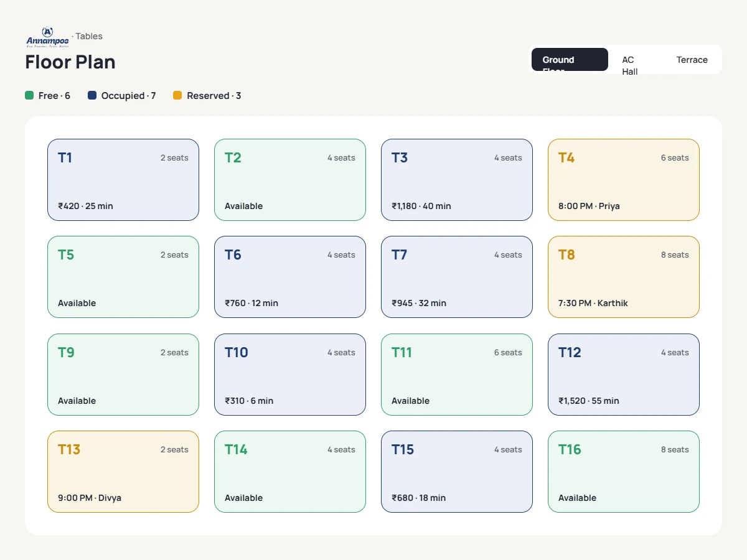
Task: Click the "₹945 · 32 min" text
Action: pyautogui.click(x=419, y=303)
